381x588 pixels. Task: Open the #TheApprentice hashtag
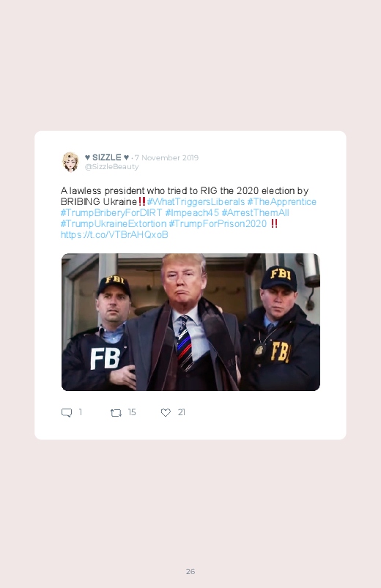pyautogui.click(x=281, y=202)
